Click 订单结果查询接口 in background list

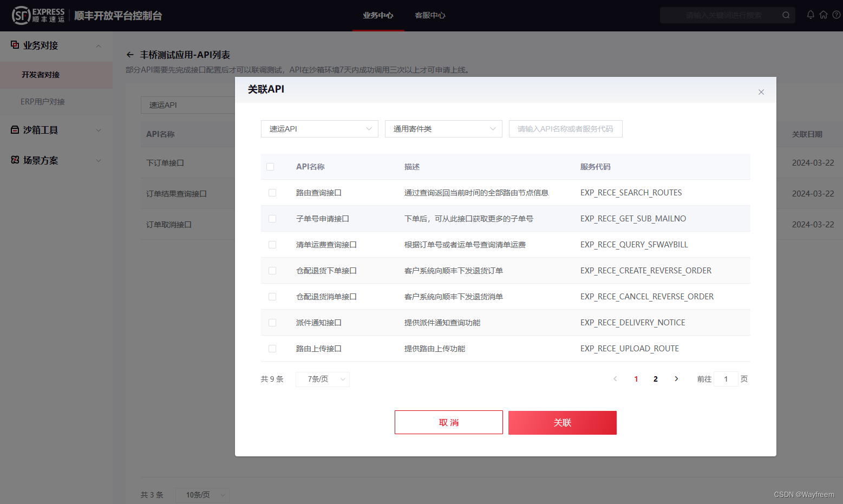pos(177,194)
